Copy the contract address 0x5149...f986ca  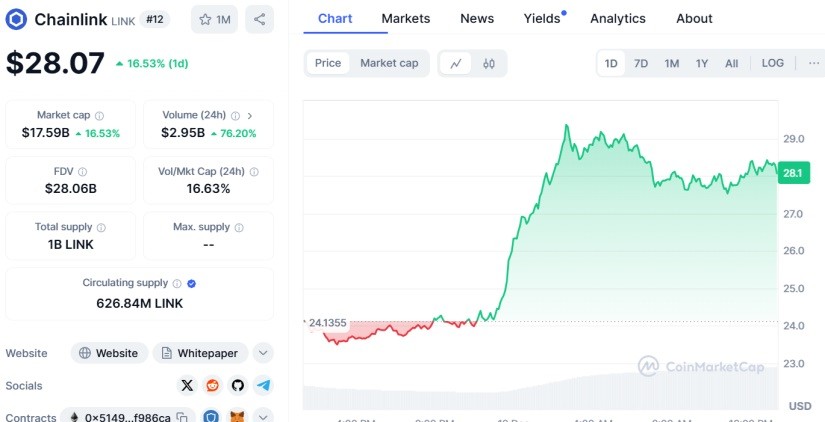click(x=182, y=417)
